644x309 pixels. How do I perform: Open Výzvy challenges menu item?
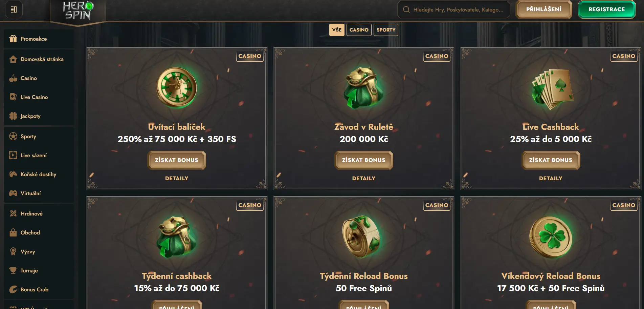28,251
